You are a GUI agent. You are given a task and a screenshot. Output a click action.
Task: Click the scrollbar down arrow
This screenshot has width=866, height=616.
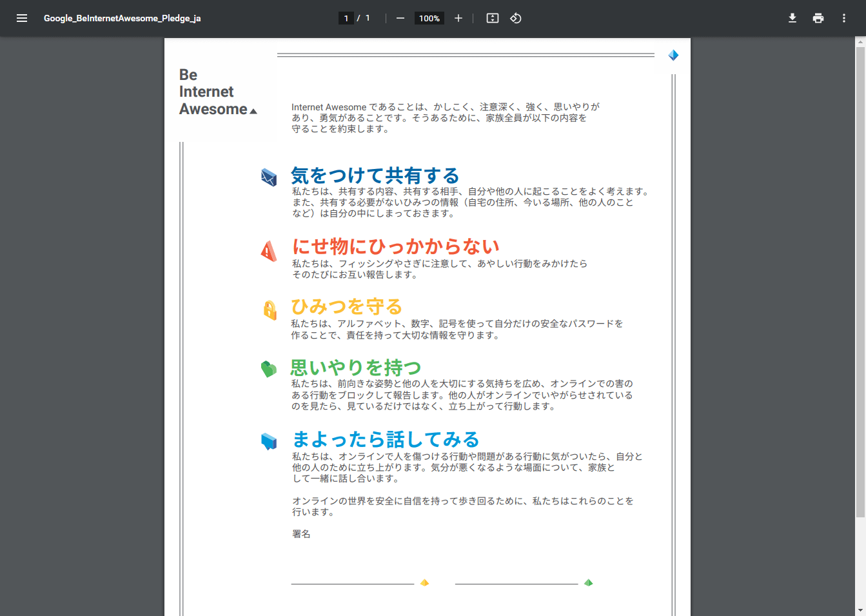pyautogui.click(x=860, y=610)
